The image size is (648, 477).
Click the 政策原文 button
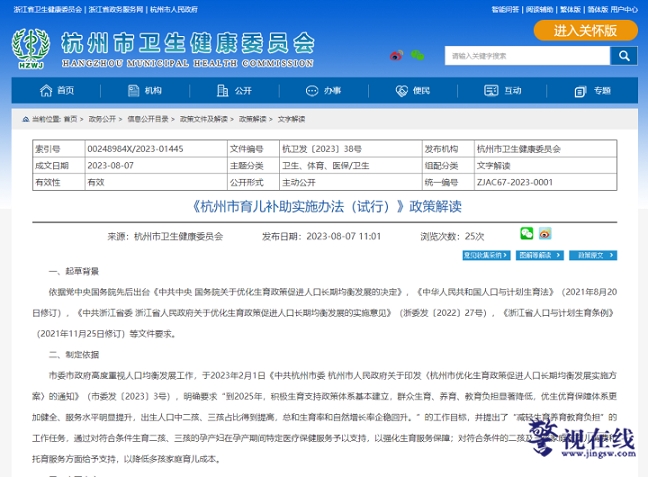pyautogui.click(x=593, y=255)
